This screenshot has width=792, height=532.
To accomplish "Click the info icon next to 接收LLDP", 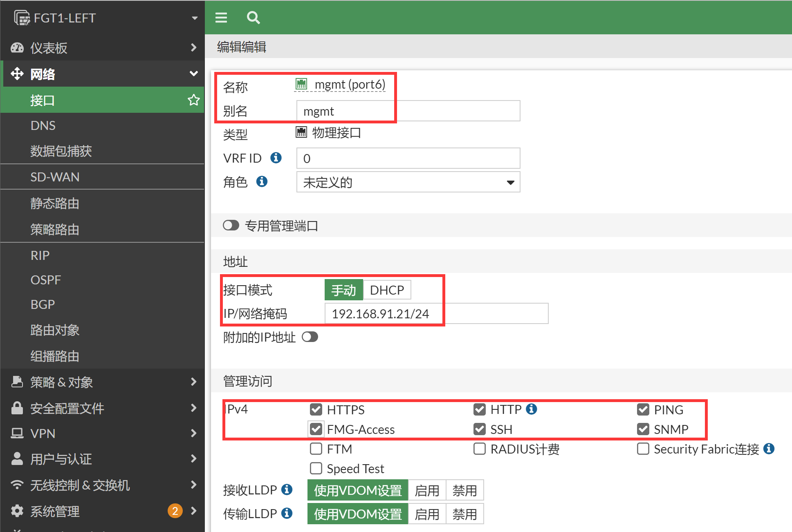I will [287, 490].
